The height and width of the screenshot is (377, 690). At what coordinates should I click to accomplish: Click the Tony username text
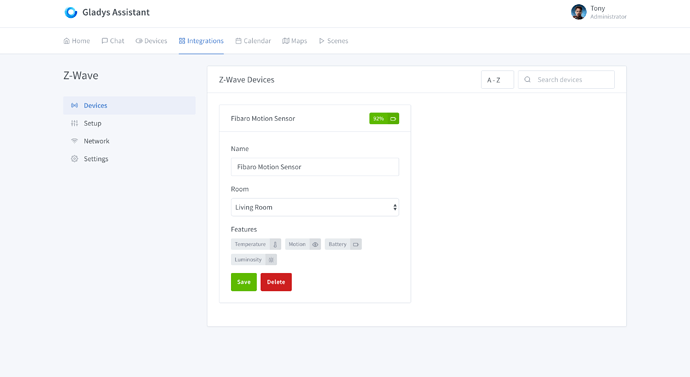598,8
